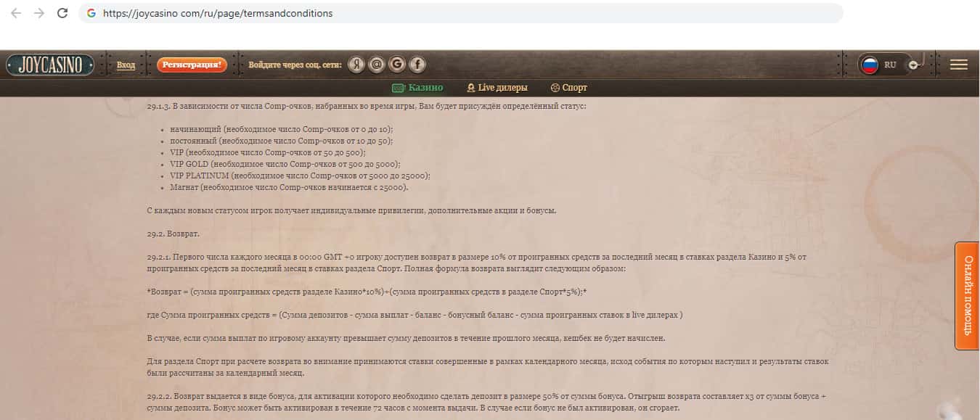Click the JoyCasino logo

tap(51, 65)
